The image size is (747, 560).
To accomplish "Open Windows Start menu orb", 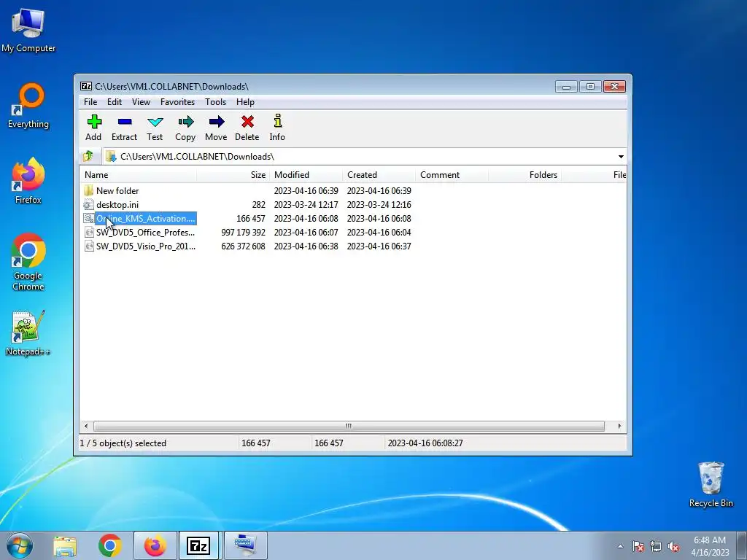I will click(20, 545).
